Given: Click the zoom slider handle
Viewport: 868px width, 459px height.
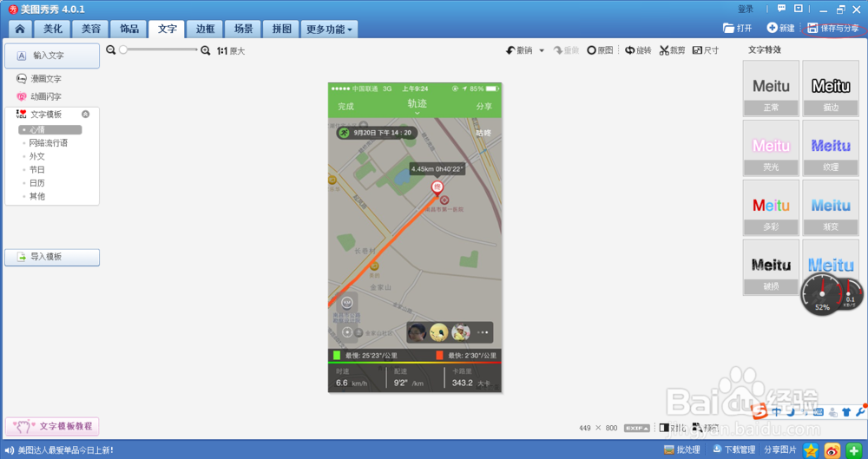Looking at the screenshot, I should tap(123, 49).
